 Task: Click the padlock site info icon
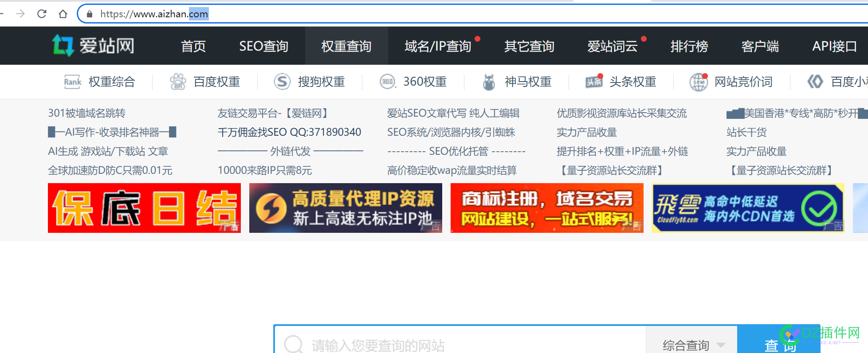pyautogui.click(x=90, y=14)
